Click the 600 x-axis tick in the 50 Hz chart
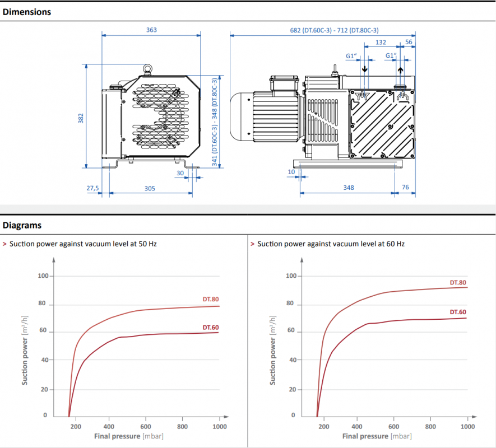Screen dimensions: 496x448 tap(146, 427)
